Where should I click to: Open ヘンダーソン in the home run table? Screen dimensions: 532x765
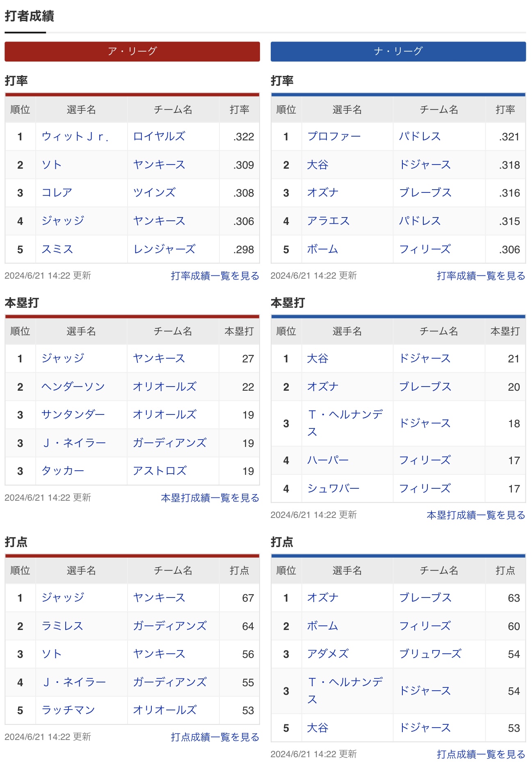[73, 387]
